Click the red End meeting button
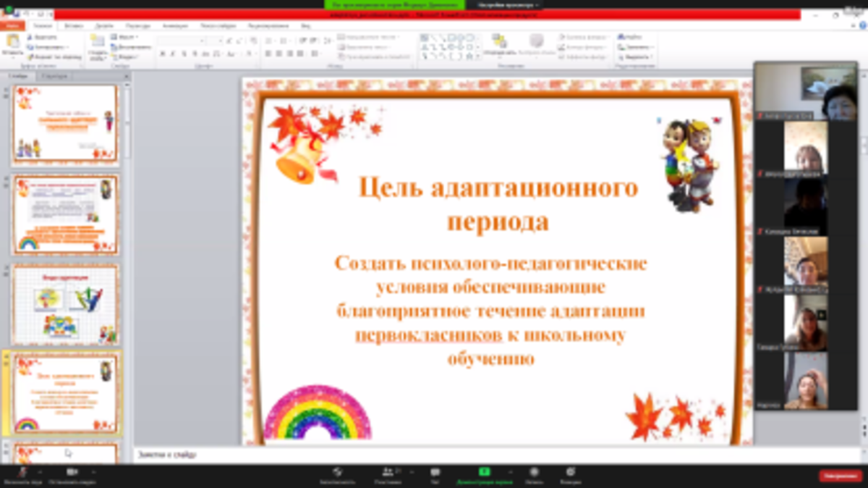This screenshot has height=488, width=868. coord(840,476)
